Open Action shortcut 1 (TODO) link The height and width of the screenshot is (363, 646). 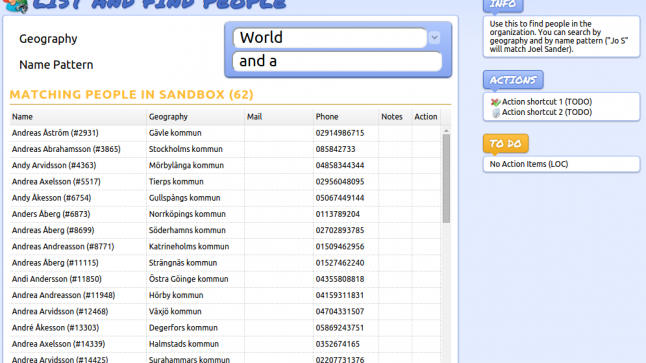(547, 102)
